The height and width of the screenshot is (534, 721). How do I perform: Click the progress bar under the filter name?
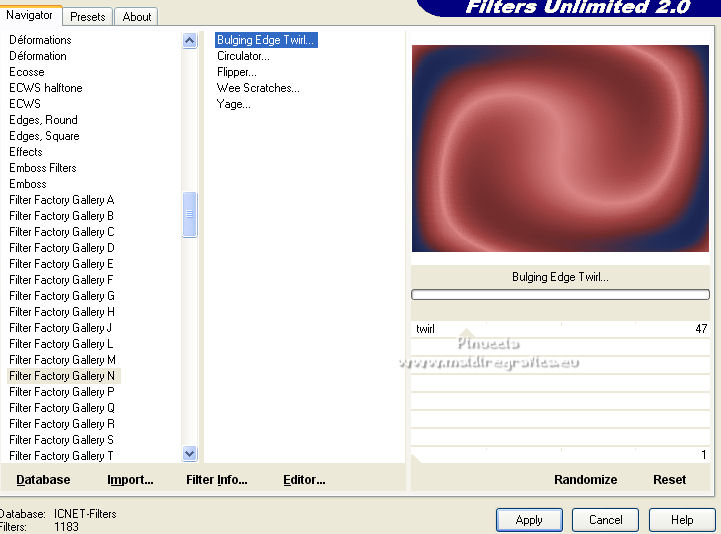(561, 294)
